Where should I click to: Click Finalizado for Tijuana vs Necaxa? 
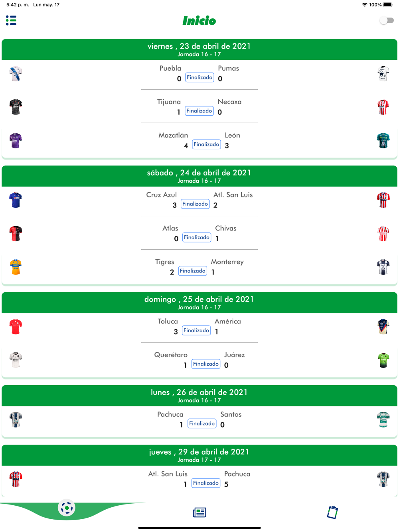click(x=199, y=111)
